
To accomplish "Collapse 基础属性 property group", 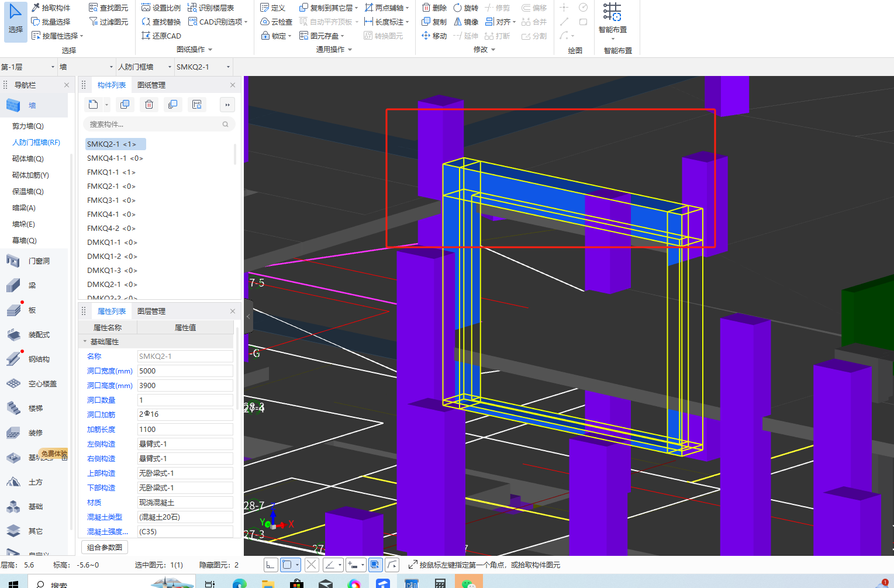I will (x=85, y=341).
